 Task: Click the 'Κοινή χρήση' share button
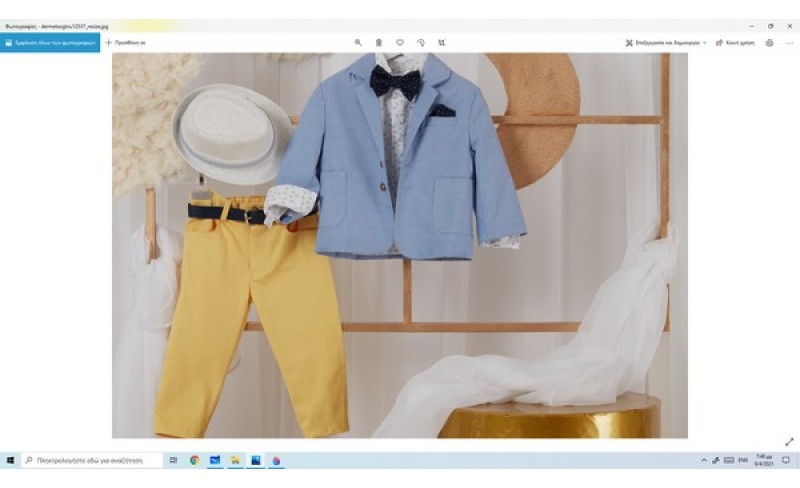click(x=735, y=43)
